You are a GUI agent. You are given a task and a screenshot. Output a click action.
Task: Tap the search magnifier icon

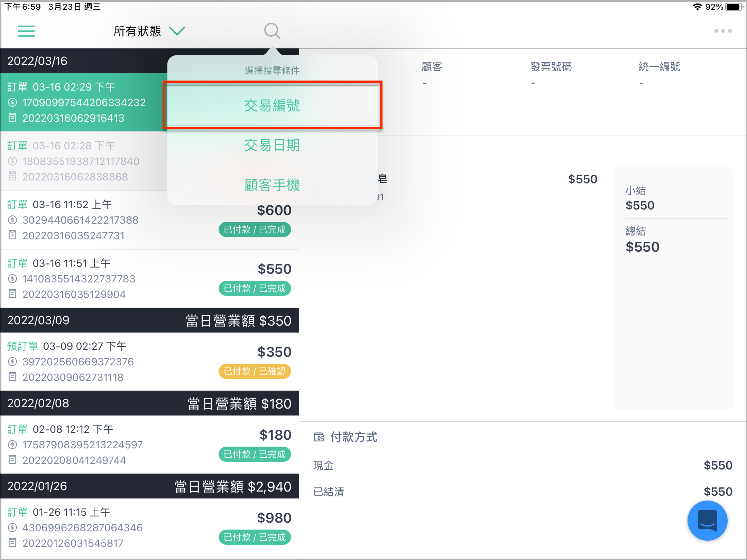(272, 31)
